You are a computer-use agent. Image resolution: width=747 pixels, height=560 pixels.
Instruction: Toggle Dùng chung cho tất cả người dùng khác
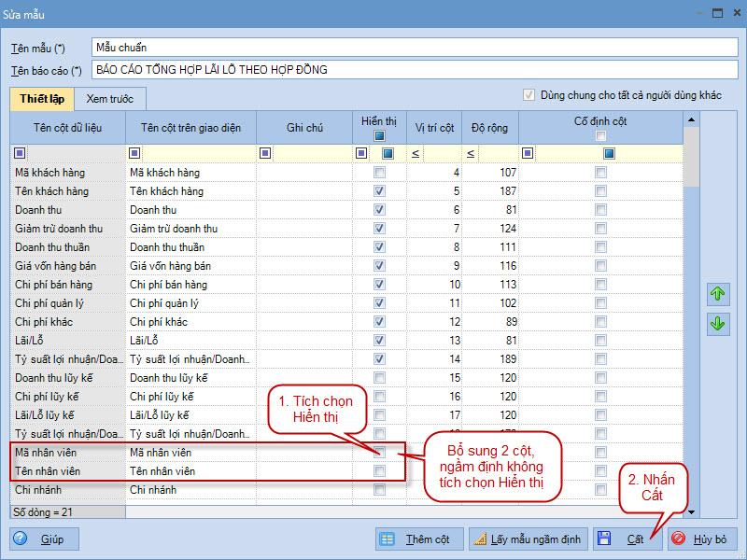(x=529, y=95)
